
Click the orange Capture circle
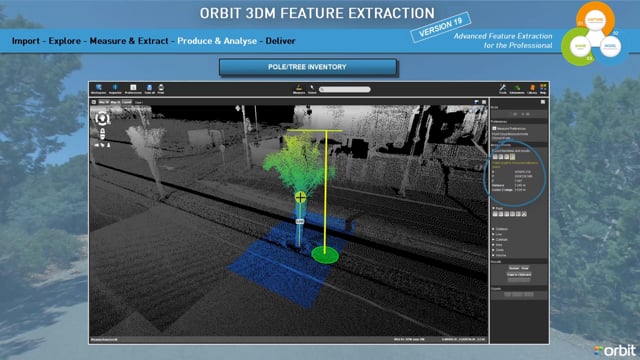point(595,19)
